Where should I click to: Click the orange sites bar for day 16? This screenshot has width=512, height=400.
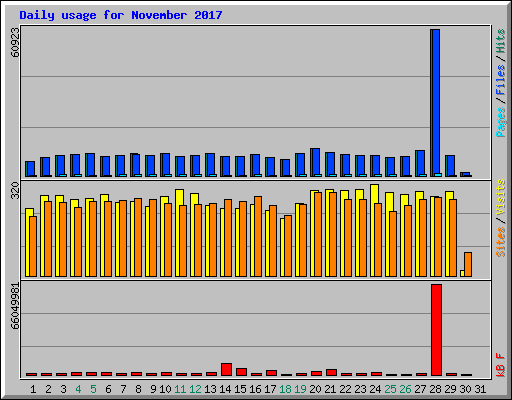[x=258, y=236]
